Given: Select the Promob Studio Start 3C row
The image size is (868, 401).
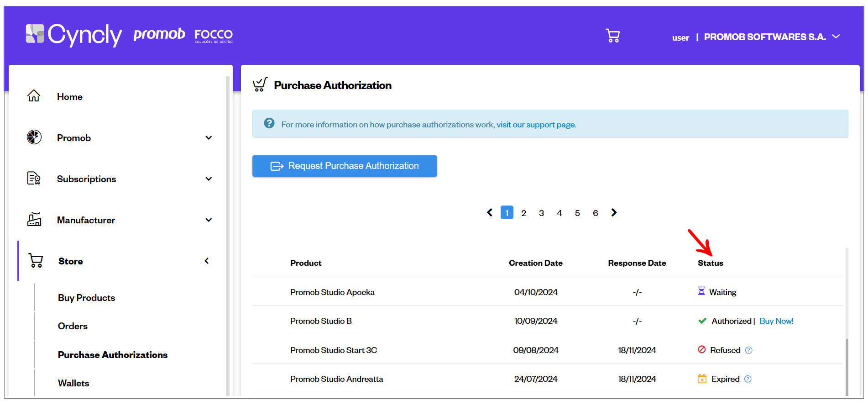Looking at the screenshot, I should [548, 350].
